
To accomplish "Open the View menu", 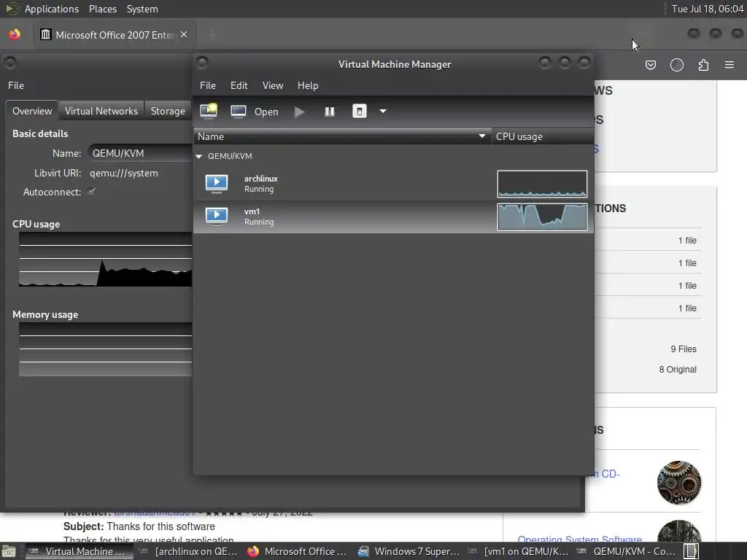I will [273, 86].
